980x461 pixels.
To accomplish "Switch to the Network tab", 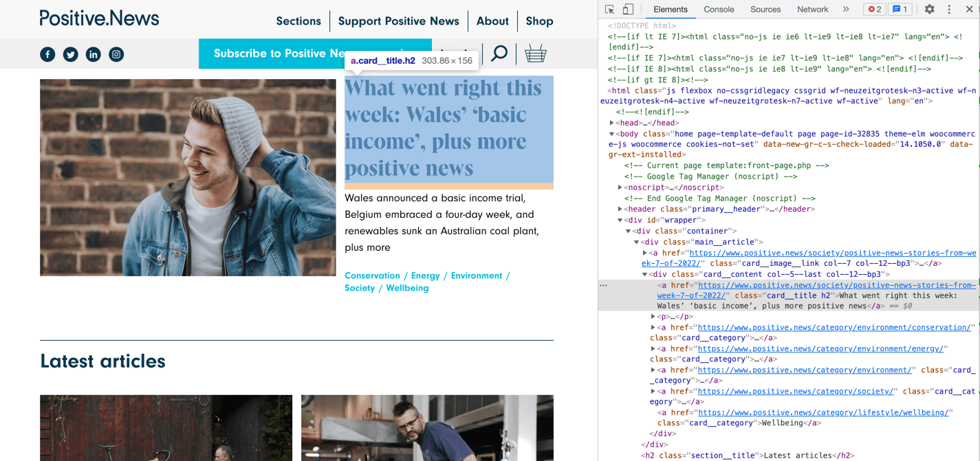I will [x=812, y=10].
